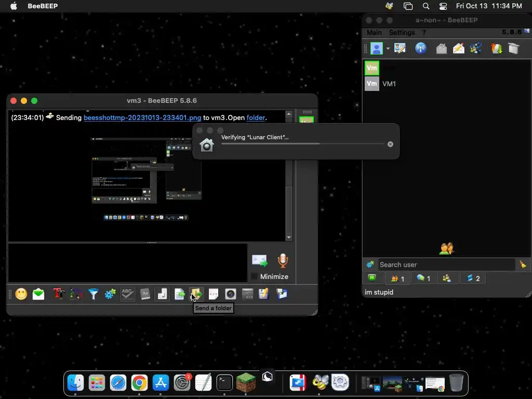This screenshot has height=399, width=532.
Task: Click the Send a folder icon
Action: [196, 294]
